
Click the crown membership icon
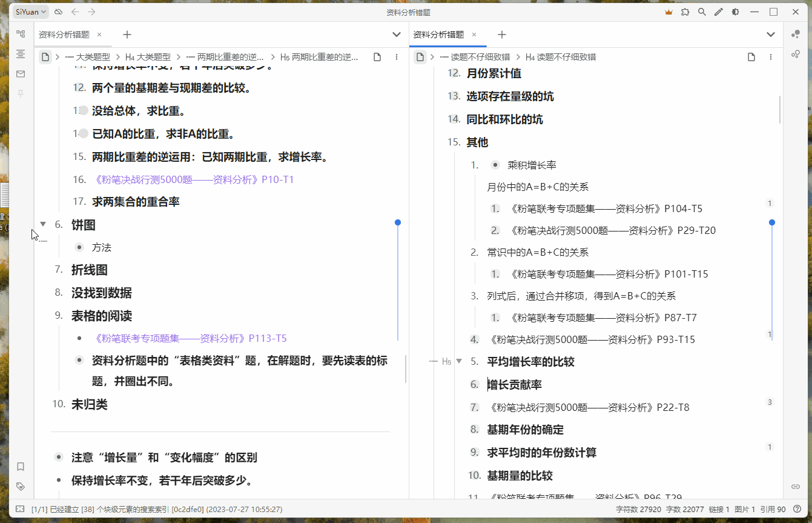pos(668,12)
